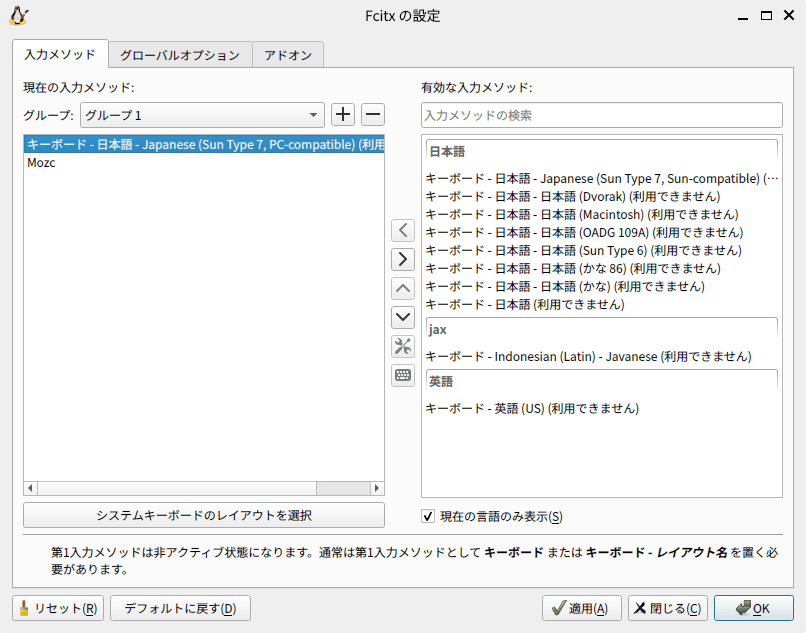Select キーボード - 日本語 (Sun Type 6) entry

pyautogui.click(x=601, y=250)
